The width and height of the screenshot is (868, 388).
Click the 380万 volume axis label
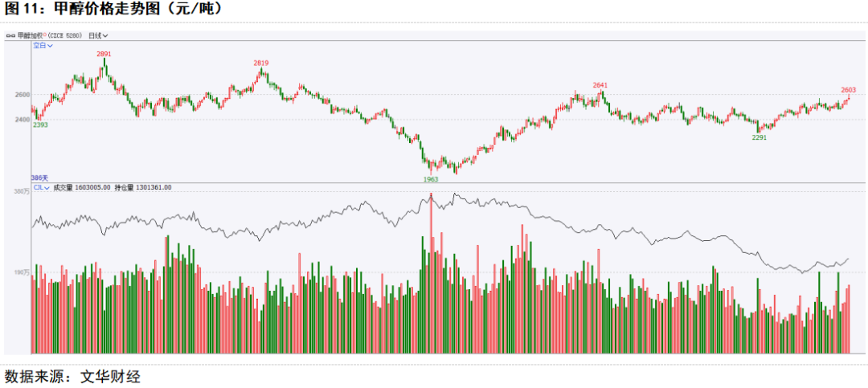tap(21, 191)
